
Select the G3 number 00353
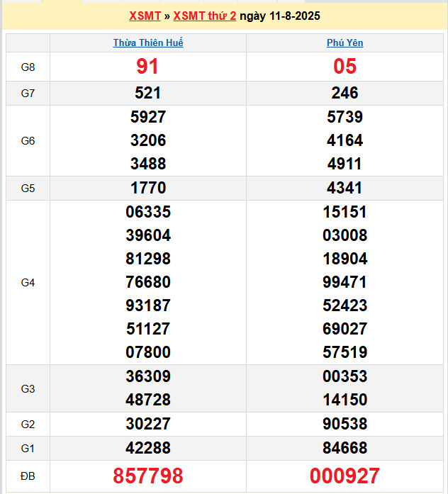pos(345,376)
